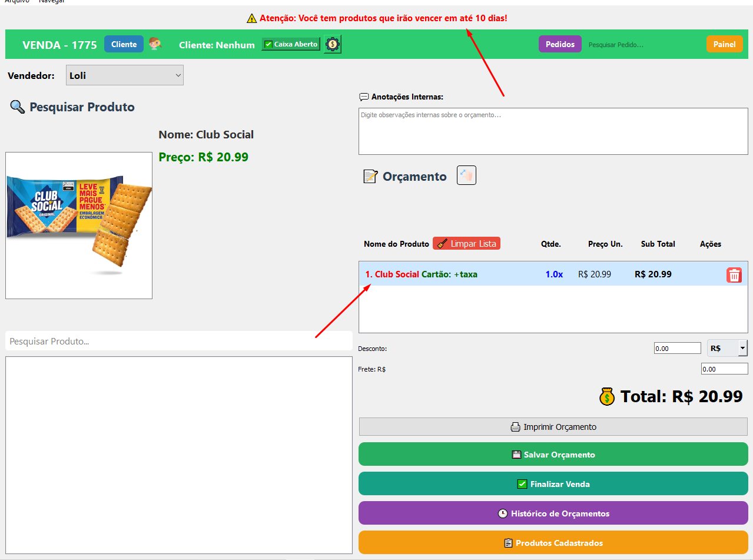
Task: Clear the list with Limpar Lista
Action: pyautogui.click(x=466, y=244)
